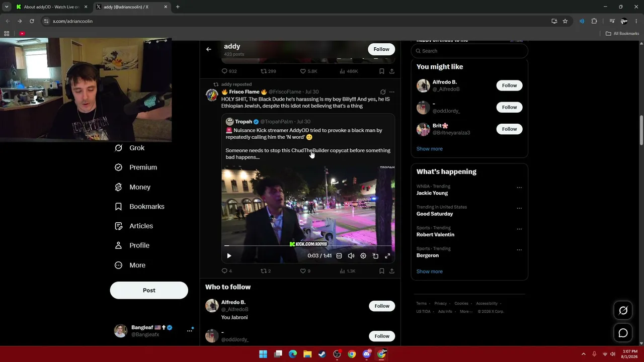Like the post with 5.8K likes
Screen dimensions: 644x362
(308, 71)
